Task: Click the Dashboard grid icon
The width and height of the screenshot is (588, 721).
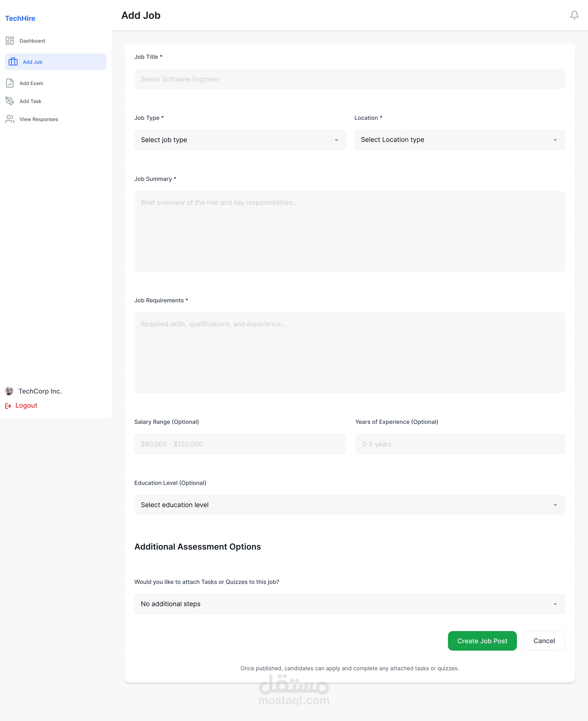Action: pos(10,41)
